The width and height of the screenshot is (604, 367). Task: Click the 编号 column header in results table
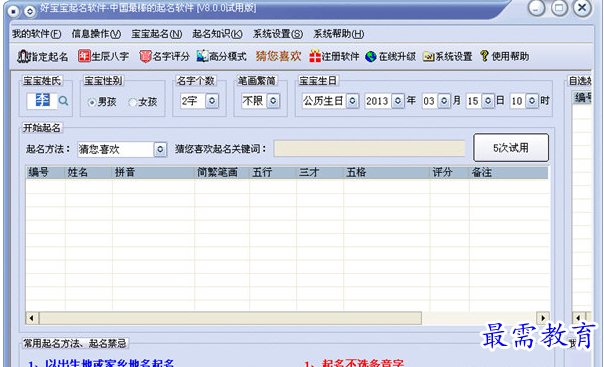click(x=45, y=172)
